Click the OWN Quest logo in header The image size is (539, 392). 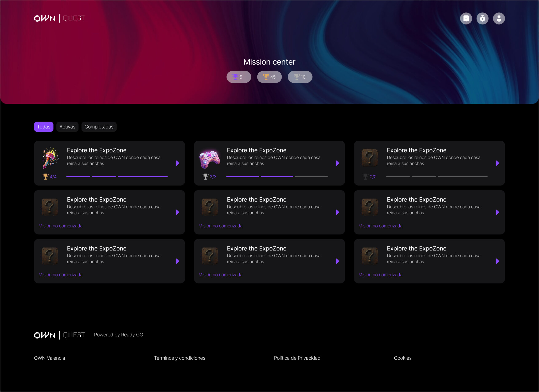click(x=59, y=18)
